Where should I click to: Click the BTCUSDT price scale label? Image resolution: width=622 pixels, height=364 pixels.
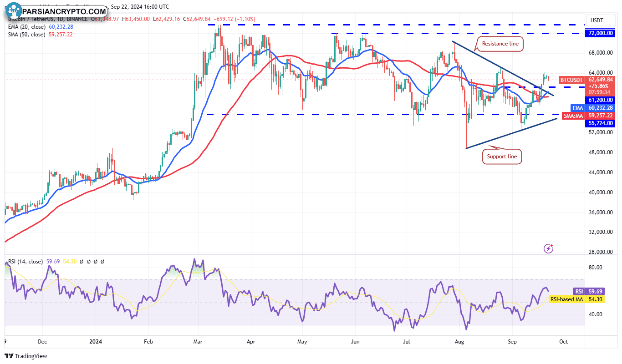[x=571, y=80]
